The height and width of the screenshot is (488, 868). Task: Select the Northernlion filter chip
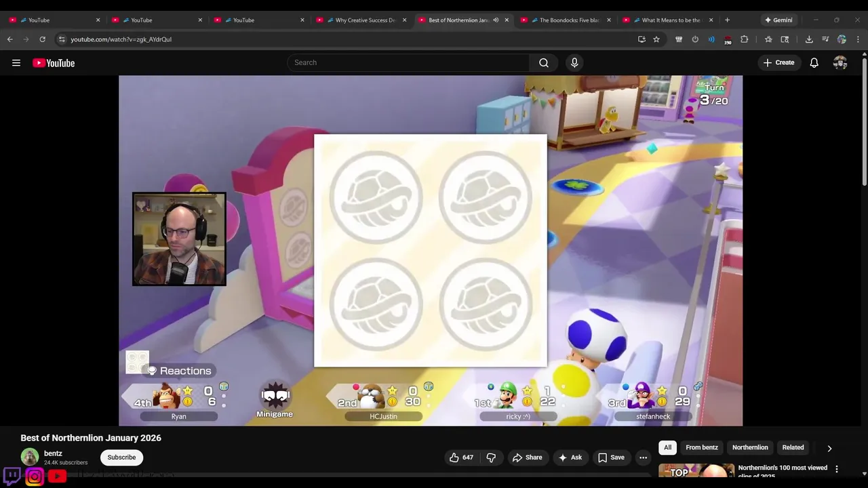pyautogui.click(x=750, y=447)
